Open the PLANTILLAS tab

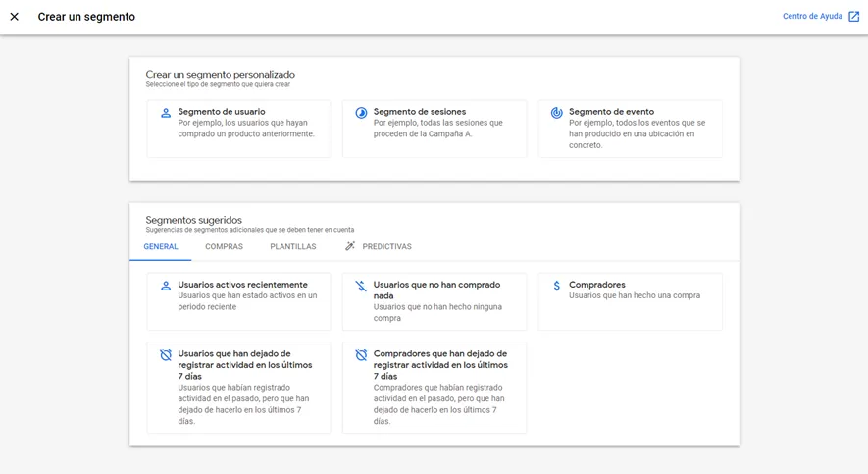click(293, 247)
